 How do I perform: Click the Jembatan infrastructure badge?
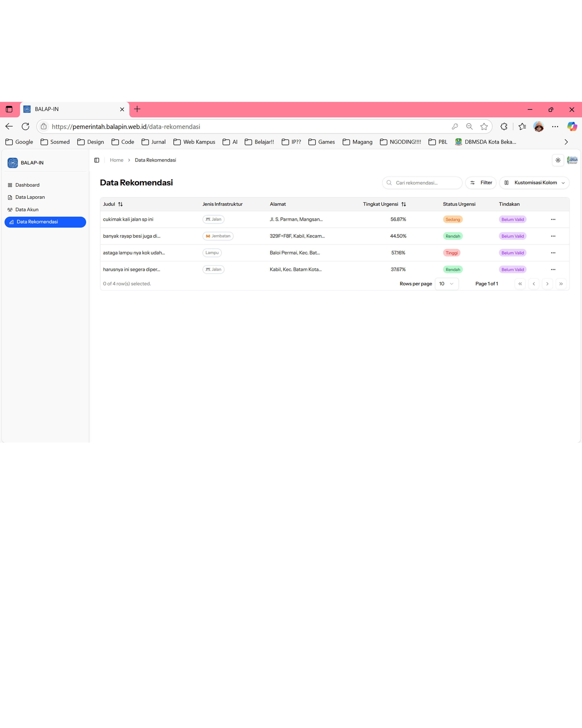[218, 236]
